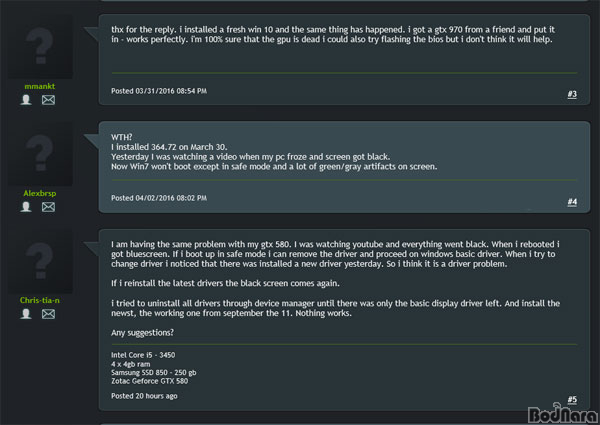The height and width of the screenshot is (425, 600).
Task: Click the Posted 03/31/2016 08:54 PM timestamp
Action: click(x=159, y=91)
